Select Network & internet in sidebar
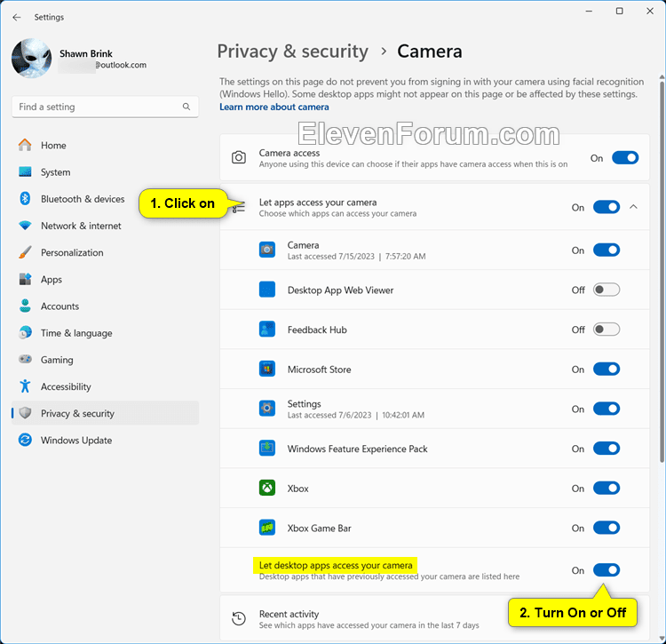 click(x=105, y=226)
